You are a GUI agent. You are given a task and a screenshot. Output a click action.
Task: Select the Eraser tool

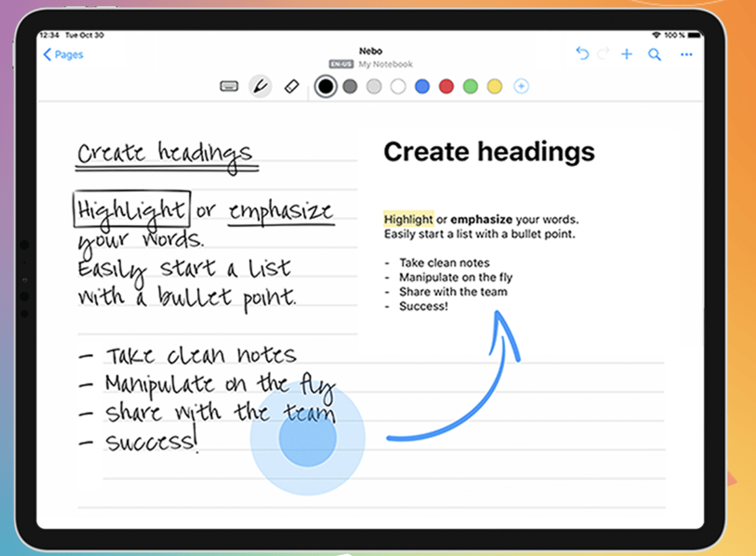[x=292, y=86]
